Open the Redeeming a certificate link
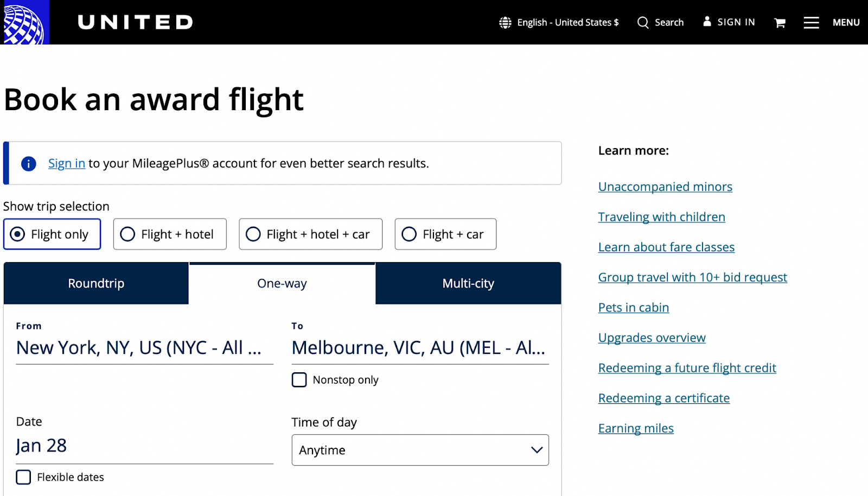The image size is (868, 496). (x=663, y=398)
